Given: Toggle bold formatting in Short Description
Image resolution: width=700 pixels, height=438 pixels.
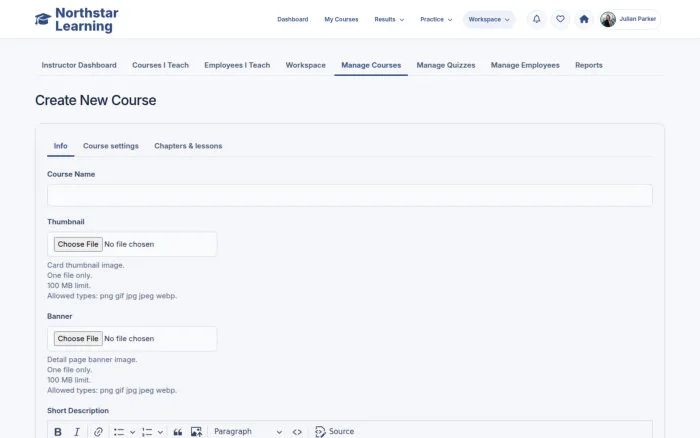Looking at the screenshot, I should click(58, 432).
